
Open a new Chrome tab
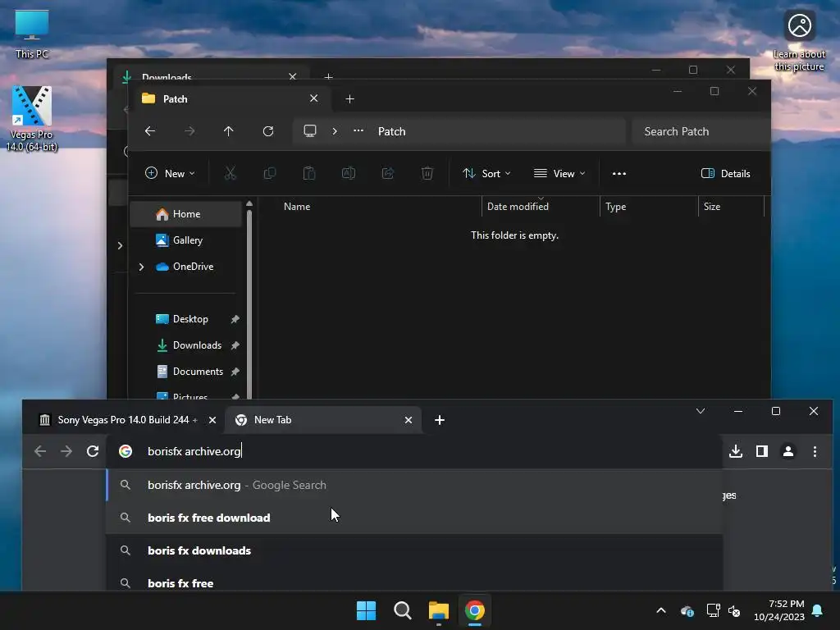(440, 421)
